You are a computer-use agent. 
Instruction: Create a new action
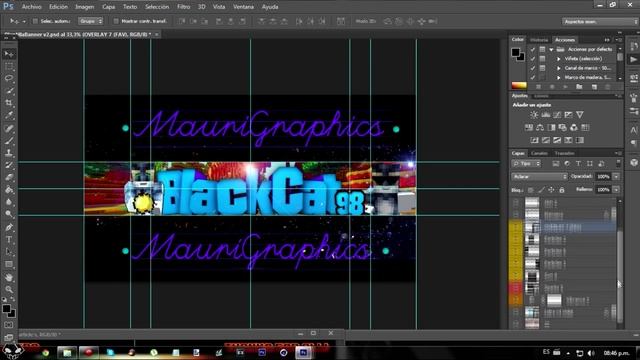594,87
